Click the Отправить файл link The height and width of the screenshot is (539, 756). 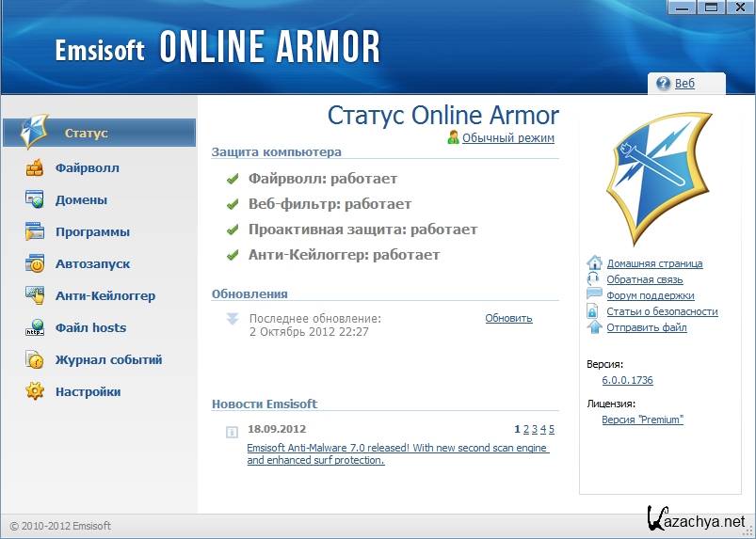click(646, 327)
